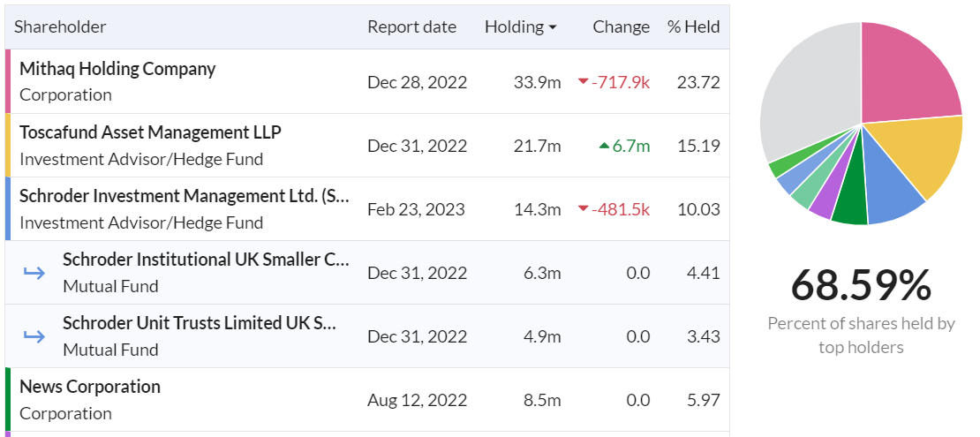980x437 pixels.
Task: Open Mithaq Holding Company shareholder
Action: pyautogui.click(x=117, y=69)
